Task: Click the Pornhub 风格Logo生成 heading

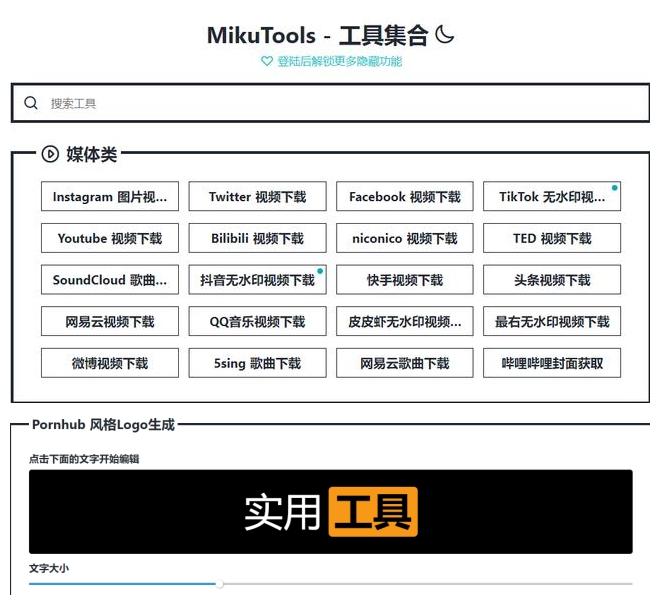Action: [104, 424]
